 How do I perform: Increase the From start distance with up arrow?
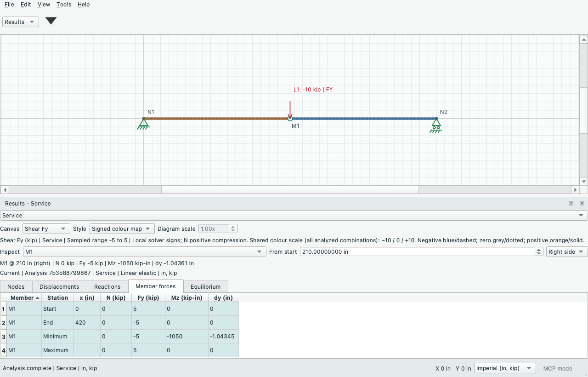pos(539,250)
